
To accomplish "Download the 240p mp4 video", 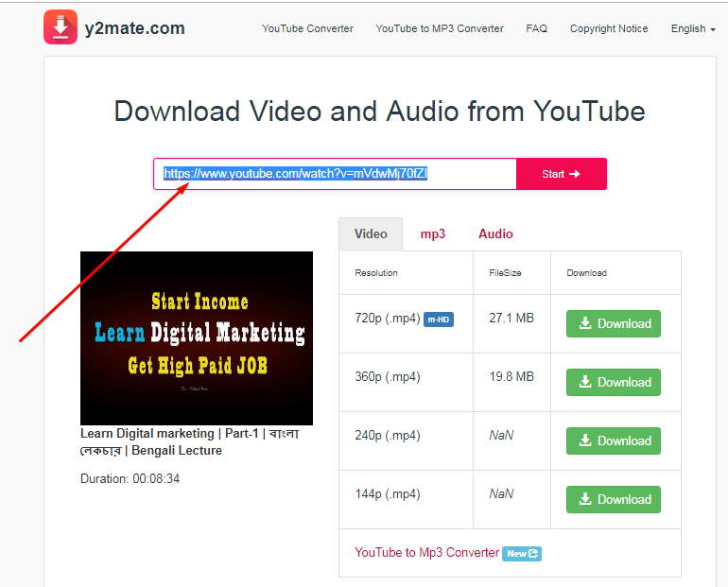I will (x=614, y=440).
